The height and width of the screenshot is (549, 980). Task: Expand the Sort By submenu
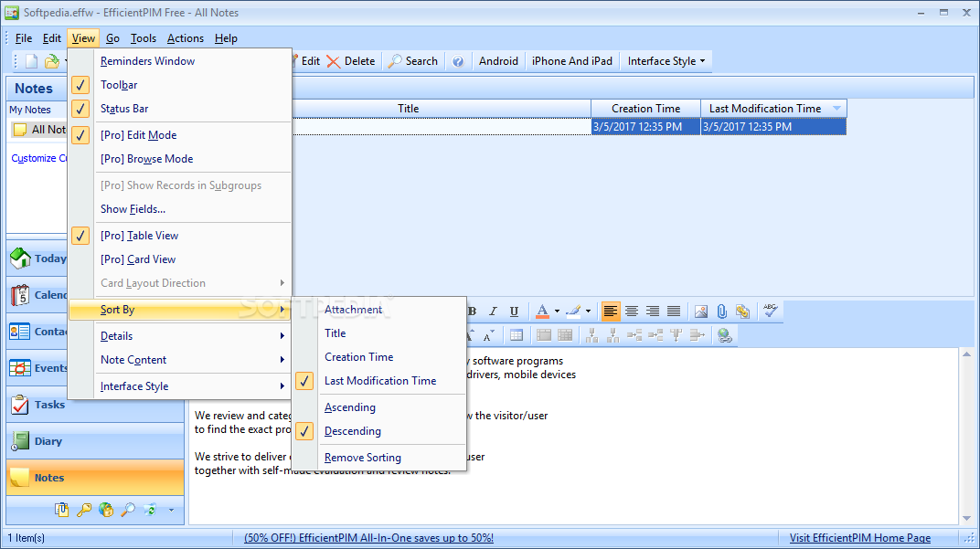click(180, 310)
